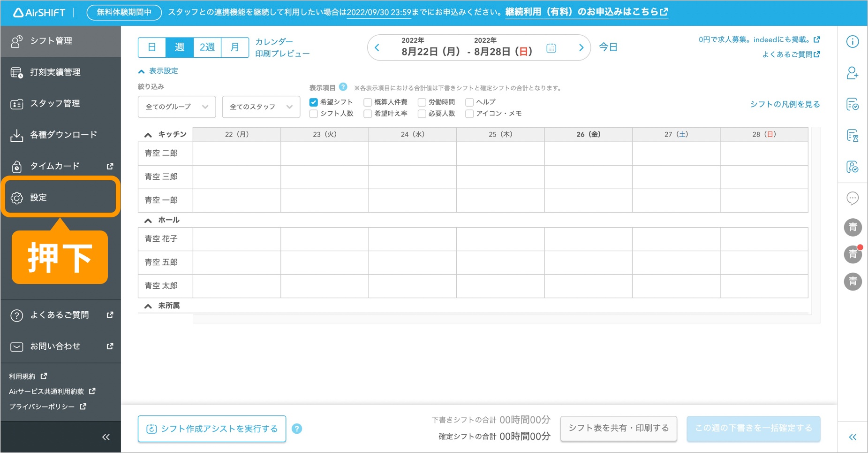Open the シフト管理 sidebar icon
Image resolution: width=868 pixels, height=453 pixels.
tap(17, 41)
